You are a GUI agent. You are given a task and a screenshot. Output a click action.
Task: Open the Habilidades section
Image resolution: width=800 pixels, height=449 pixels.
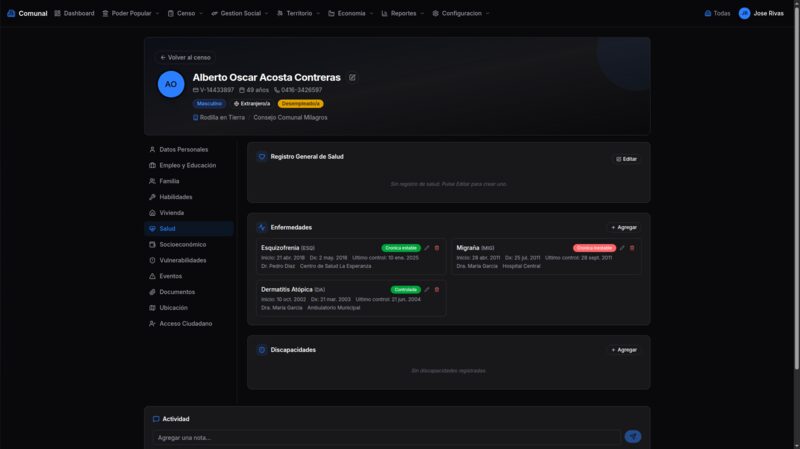(189, 197)
